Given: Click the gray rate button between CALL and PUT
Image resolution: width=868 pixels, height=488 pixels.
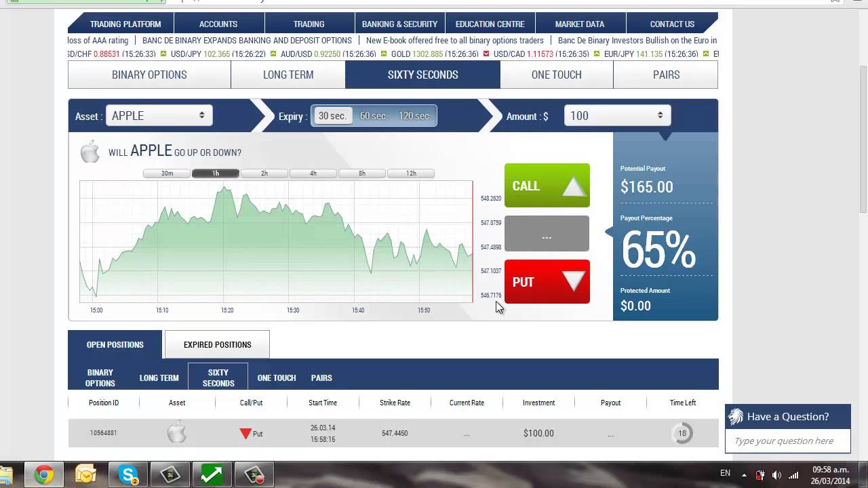Looking at the screenshot, I should (547, 234).
